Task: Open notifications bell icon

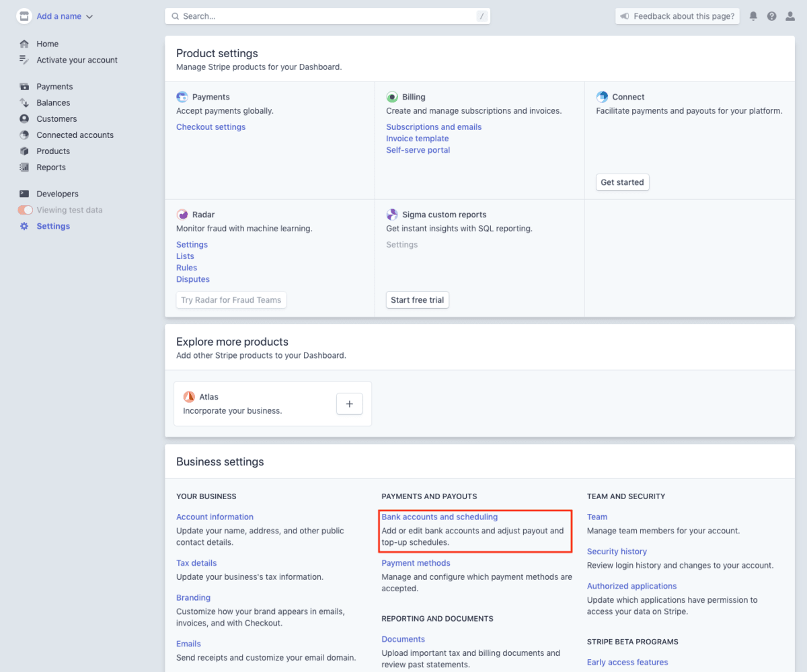Action: tap(753, 16)
